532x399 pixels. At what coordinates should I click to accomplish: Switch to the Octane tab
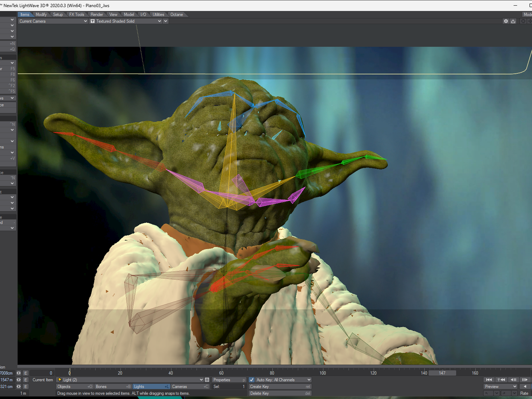coord(177,15)
